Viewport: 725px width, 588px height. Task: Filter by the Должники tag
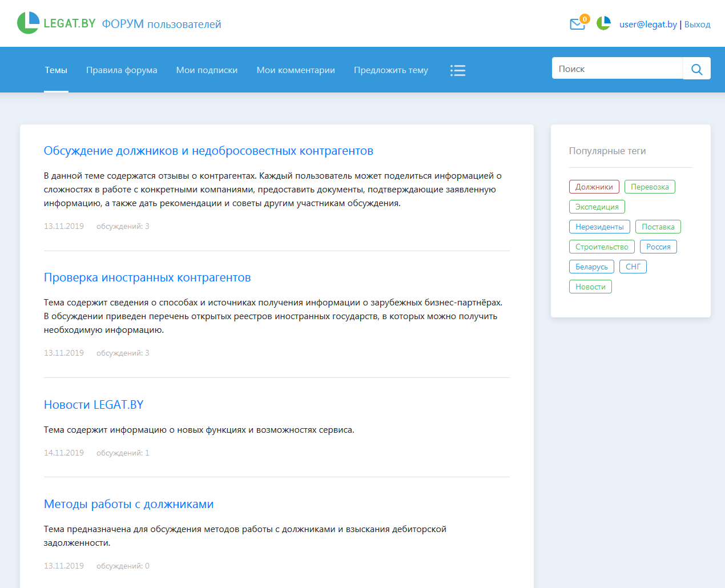point(594,186)
